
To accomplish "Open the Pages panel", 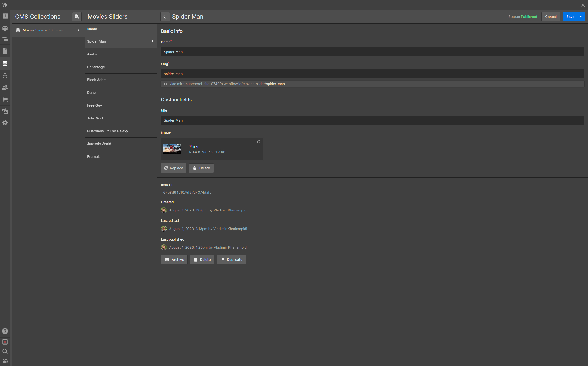I will (x=5, y=51).
